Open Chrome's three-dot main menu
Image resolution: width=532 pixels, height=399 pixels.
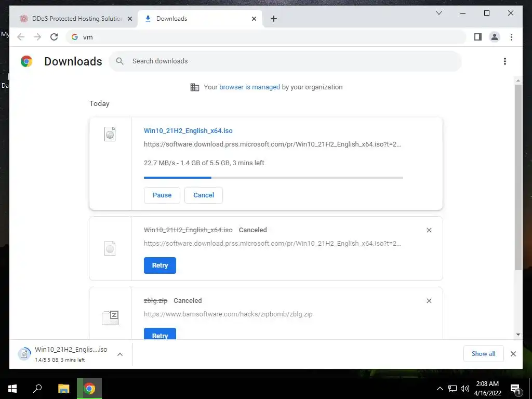[x=511, y=37]
